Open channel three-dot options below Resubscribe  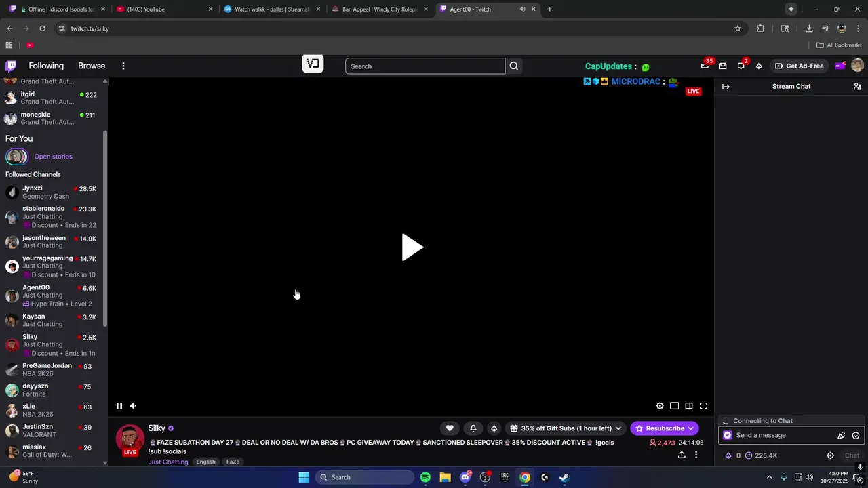pos(696,455)
